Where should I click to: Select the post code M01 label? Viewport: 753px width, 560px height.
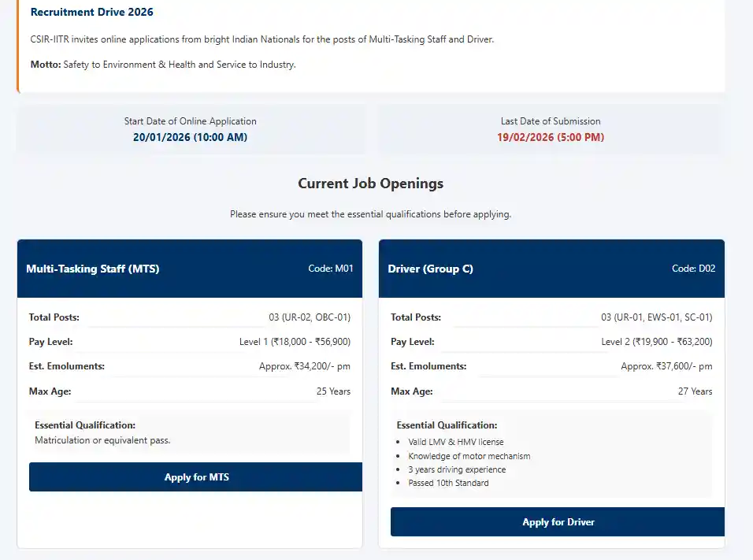coord(330,269)
